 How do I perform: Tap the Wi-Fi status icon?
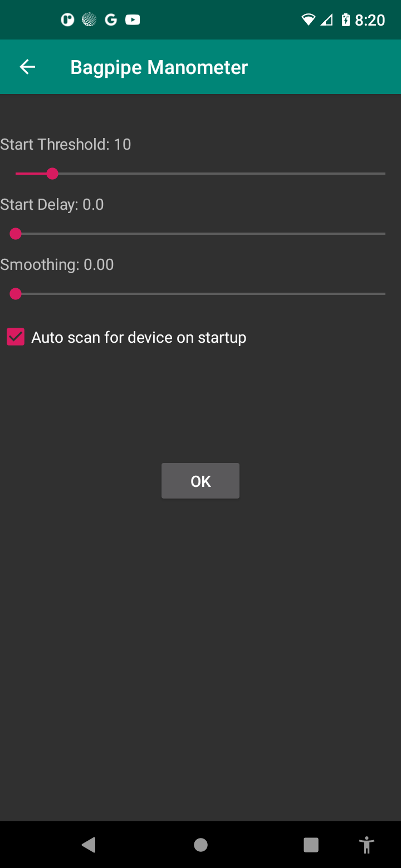click(x=308, y=20)
